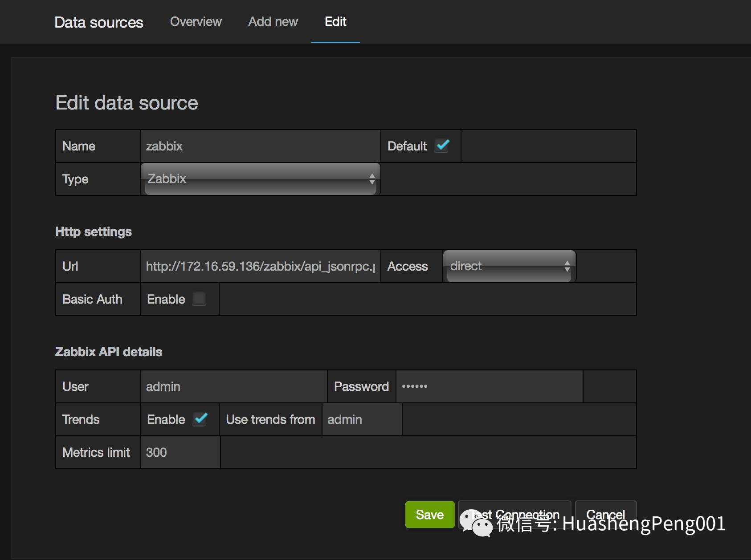This screenshot has height=560, width=751.
Task: Open the Type dropdown showing Zabbix
Action: (260, 179)
